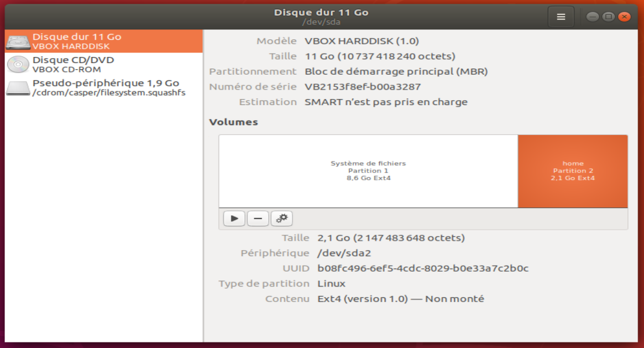Viewport: 644px width, 348px height.
Task: Close the Disks window
Action: 624,17
